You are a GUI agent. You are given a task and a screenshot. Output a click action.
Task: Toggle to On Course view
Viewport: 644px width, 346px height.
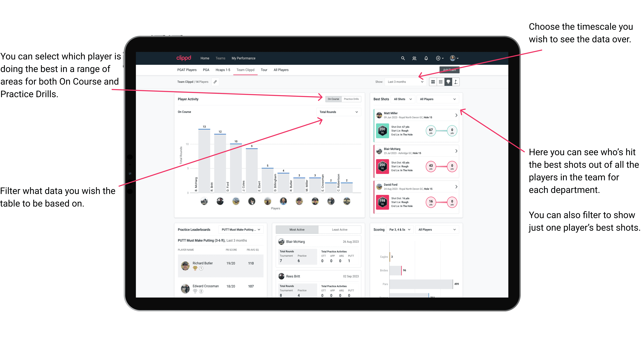334,99
